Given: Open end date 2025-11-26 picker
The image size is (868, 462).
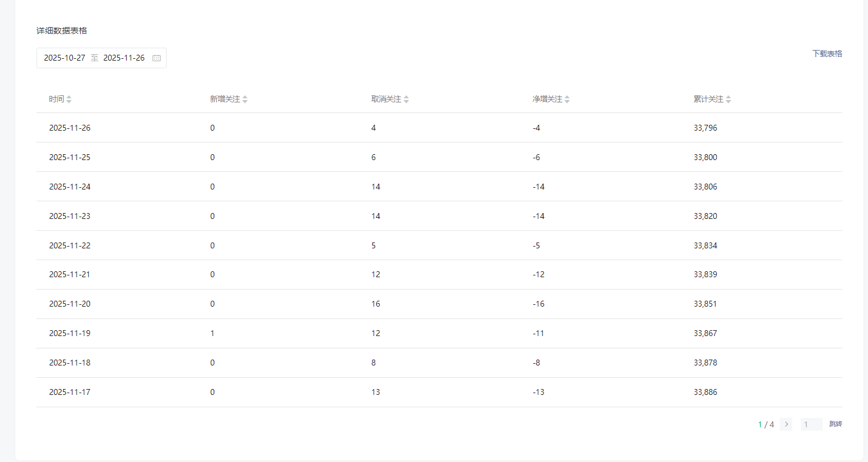Looking at the screenshot, I should pos(124,58).
